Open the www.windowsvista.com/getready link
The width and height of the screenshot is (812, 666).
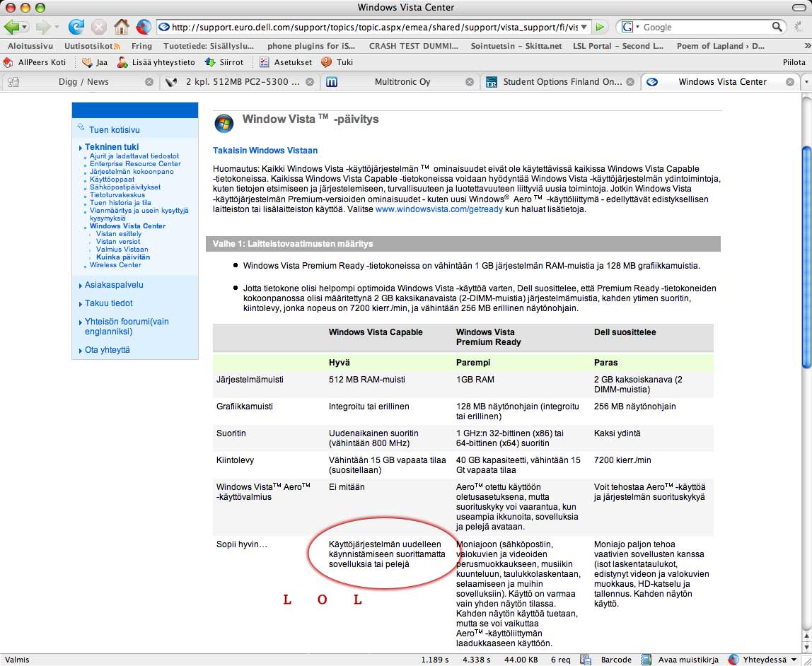(x=439, y=209)
